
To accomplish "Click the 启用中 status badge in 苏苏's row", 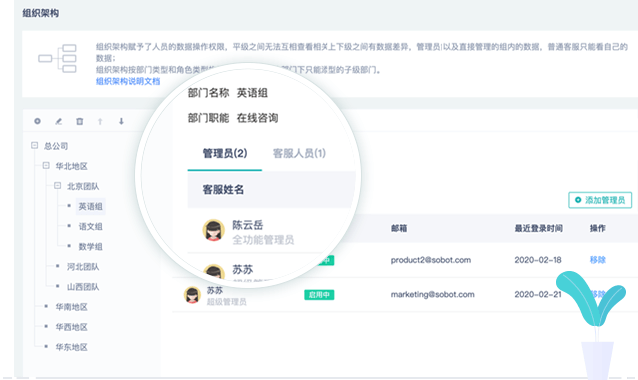I will point(319,295).
